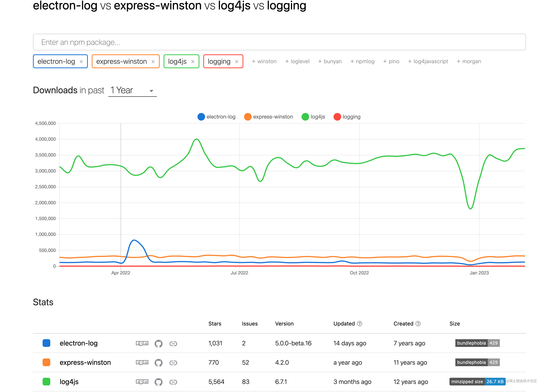
Task: Toggle logging series in chart legend
Action: pyautogui.click(x=347, y=117)
